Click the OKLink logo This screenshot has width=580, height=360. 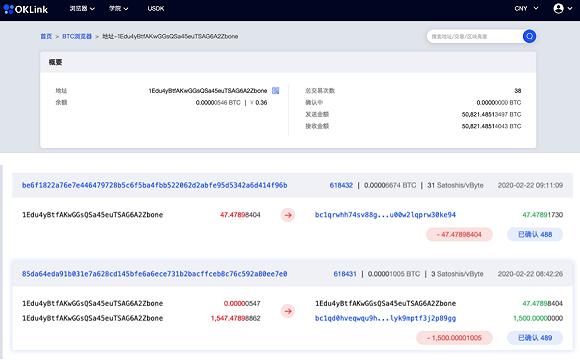[26, 9]
